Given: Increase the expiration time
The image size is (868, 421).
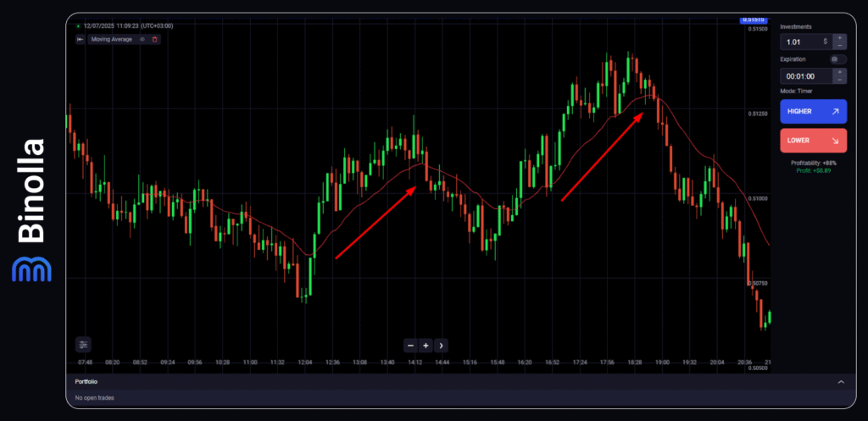Looking at the screenshot, I should (x=839, y=72).
